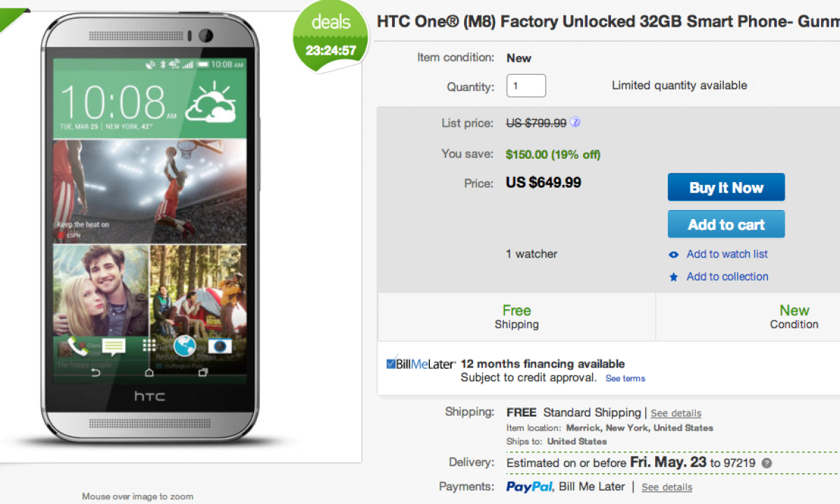
Task: Click the Delivery estimate info icon
Action: (x=767, y=463)
